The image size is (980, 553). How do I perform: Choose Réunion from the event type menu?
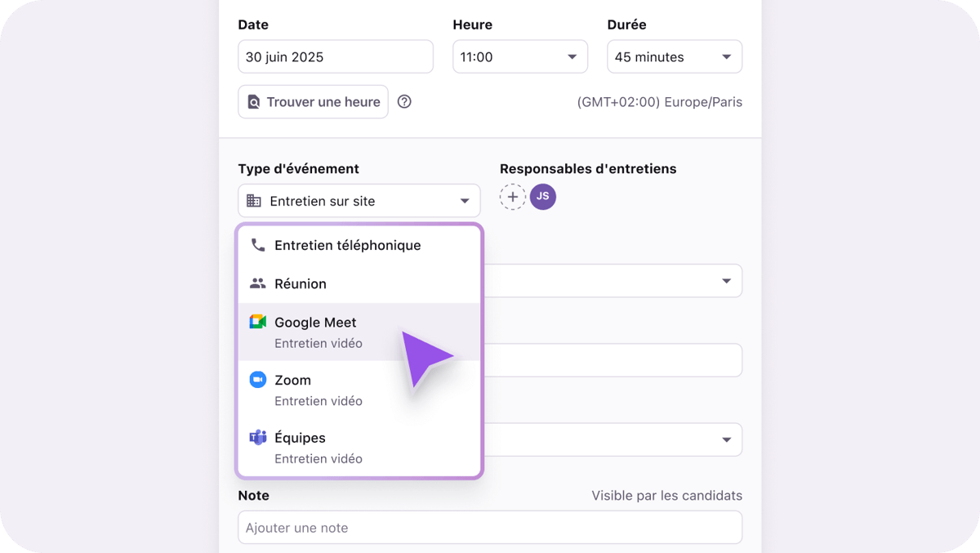point(301,283)
